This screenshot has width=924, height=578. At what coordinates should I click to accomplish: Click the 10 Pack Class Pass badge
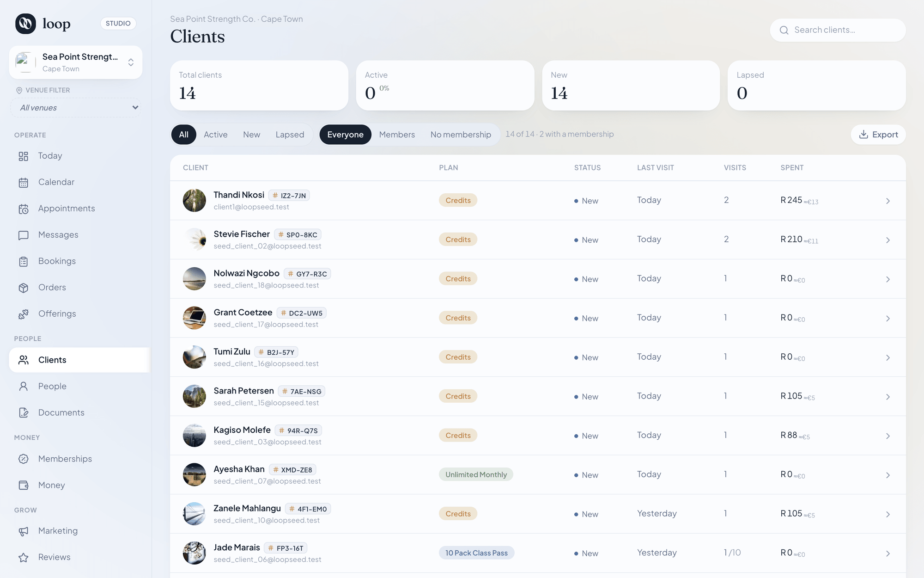(x=476, y=553)
